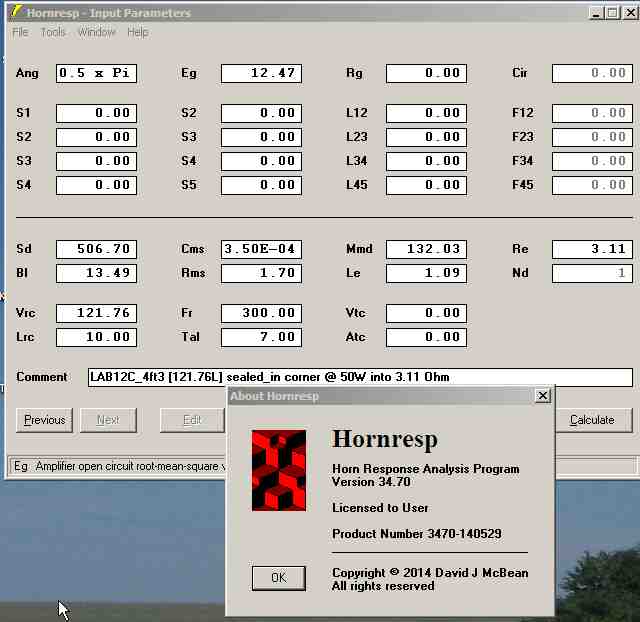Screen dimensions: 640x622
Task: Click the S5 input field
Action: pos(261,186)
